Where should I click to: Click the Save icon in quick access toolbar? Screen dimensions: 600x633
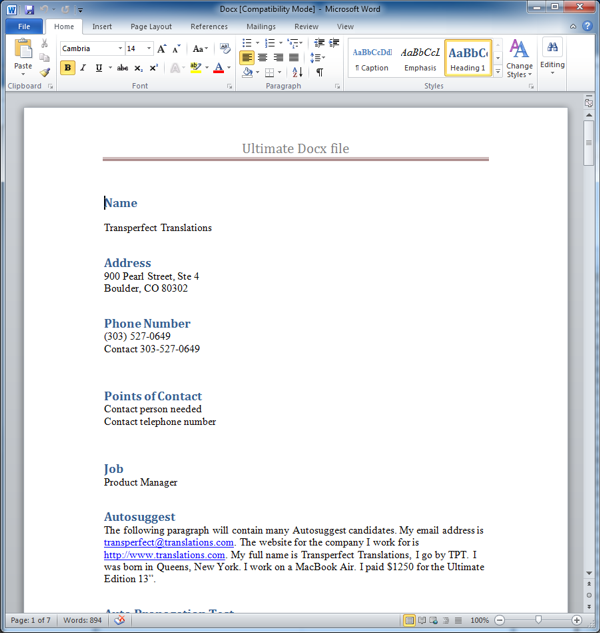pyautogui.click(x=29, y=9)
